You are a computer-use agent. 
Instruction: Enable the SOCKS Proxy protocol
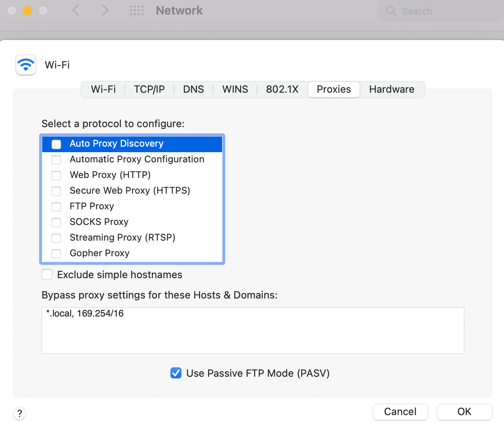[56, 222]
